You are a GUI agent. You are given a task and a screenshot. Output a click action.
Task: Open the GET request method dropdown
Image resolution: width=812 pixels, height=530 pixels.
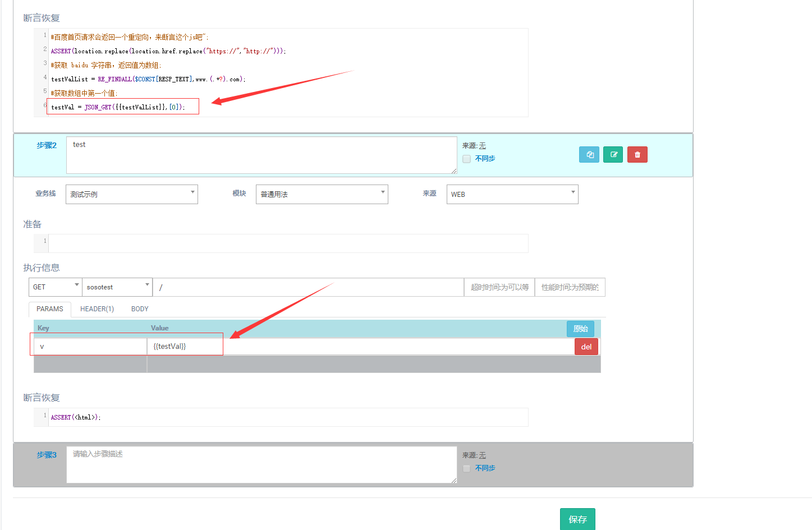56,287
